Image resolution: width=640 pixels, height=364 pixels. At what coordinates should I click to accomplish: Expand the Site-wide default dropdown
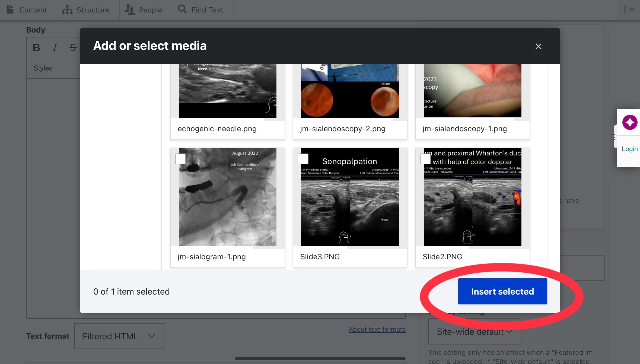pyautogui.click(x=474, y=332)
